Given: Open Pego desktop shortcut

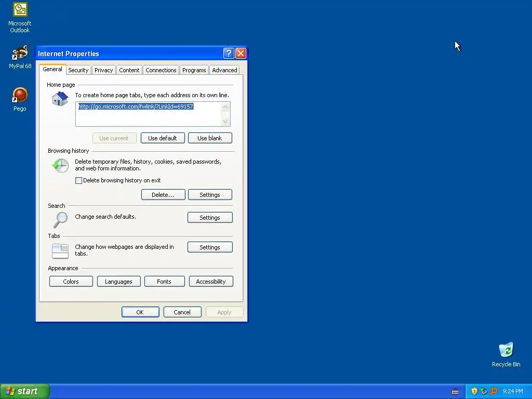Looking at the screenshot, I should click(x=20, y=99).
